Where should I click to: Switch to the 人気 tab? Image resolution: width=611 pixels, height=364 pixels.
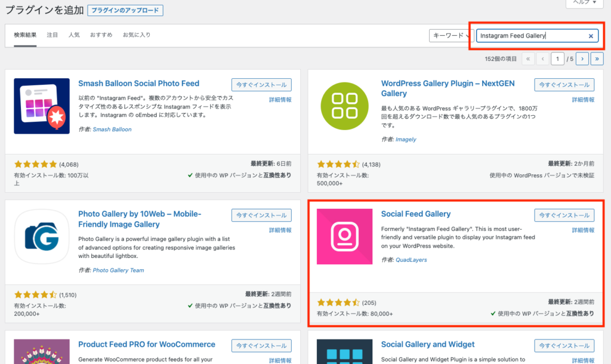[74, 35]
